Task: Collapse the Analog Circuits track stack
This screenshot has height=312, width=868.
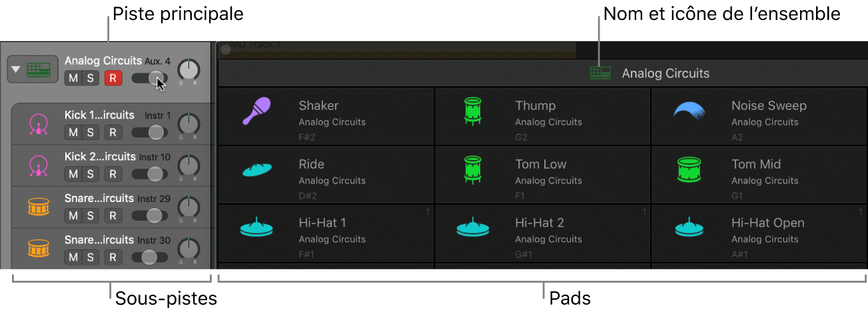Action: point(16,69)
